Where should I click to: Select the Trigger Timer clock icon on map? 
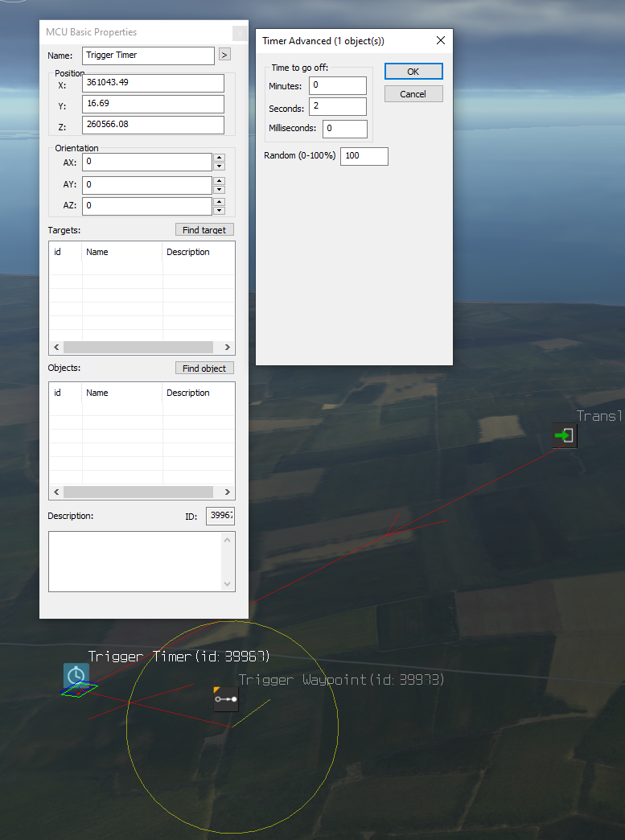pos(76,674)
